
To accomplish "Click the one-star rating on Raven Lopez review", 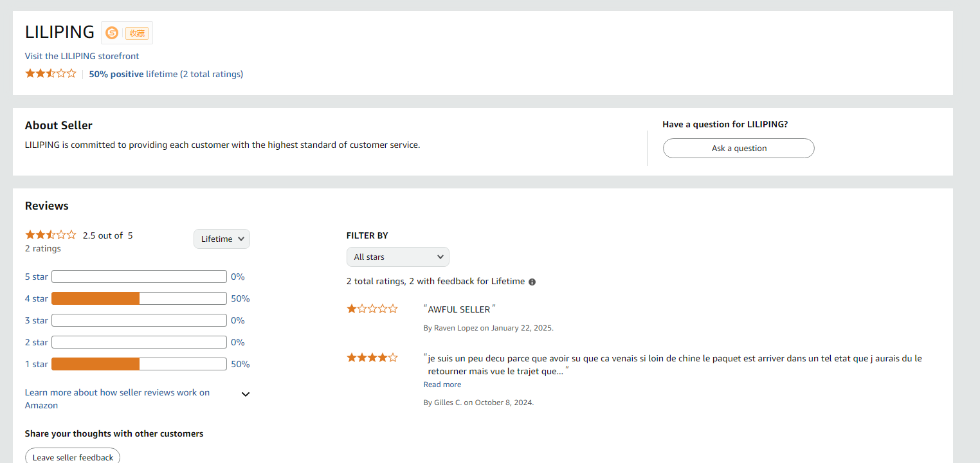I will coord(372,309).
